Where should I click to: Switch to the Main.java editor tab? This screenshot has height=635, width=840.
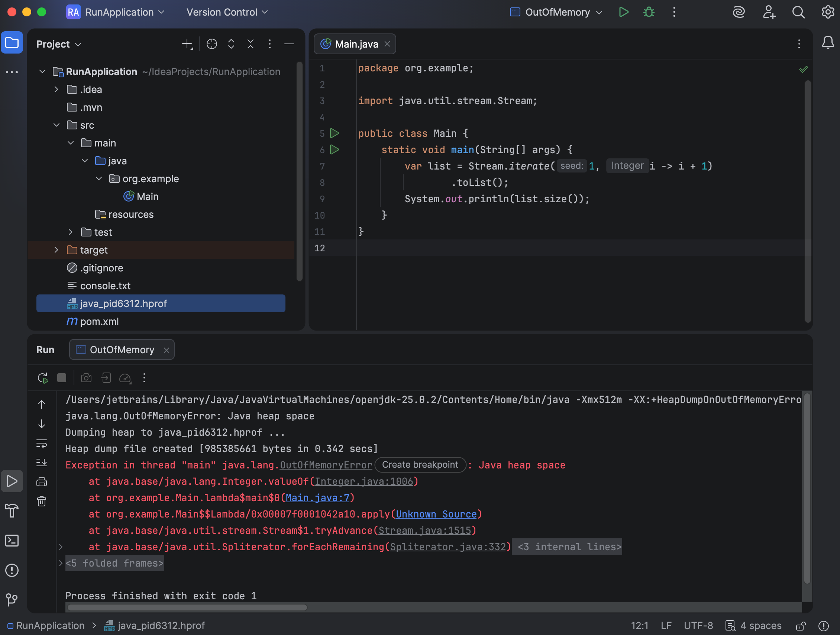point(355,44)
